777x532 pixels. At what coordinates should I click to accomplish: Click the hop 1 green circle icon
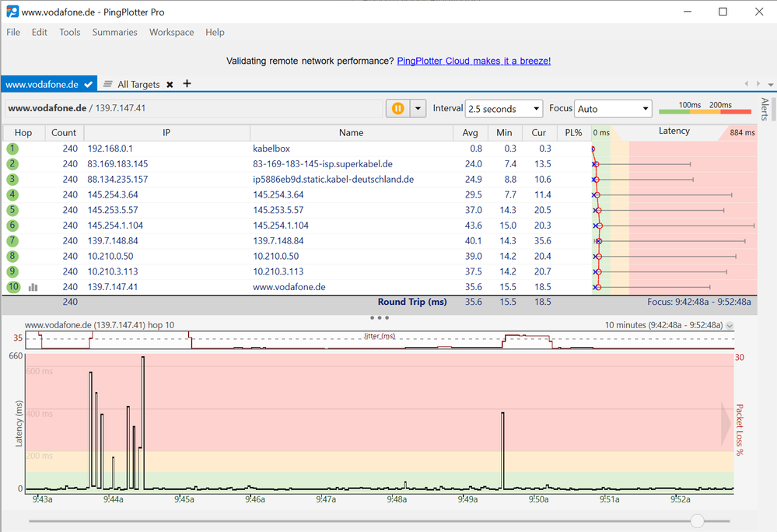[12, 149]
